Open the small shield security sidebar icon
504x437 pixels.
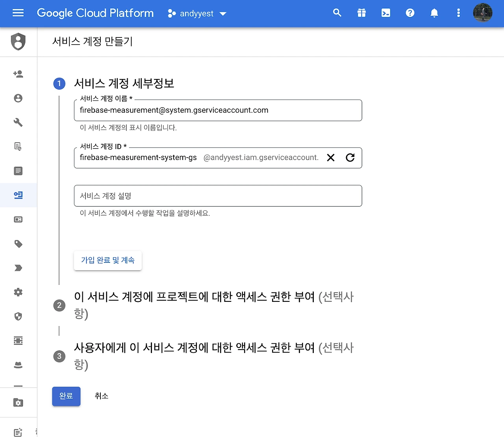pyautogui.click(x=18, y=316)
